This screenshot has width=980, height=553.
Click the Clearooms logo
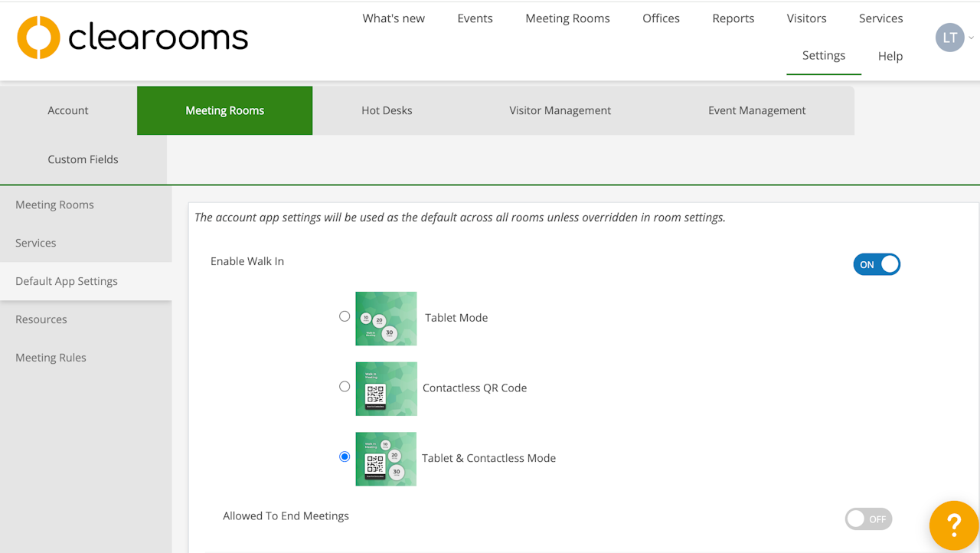point(132,38)
